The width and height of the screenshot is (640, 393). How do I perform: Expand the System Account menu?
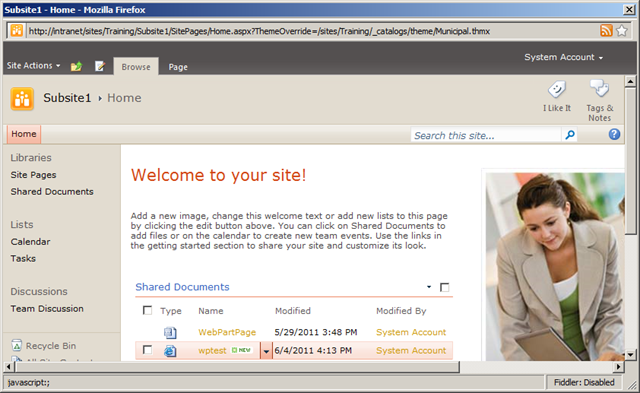(x=564, y=57)
